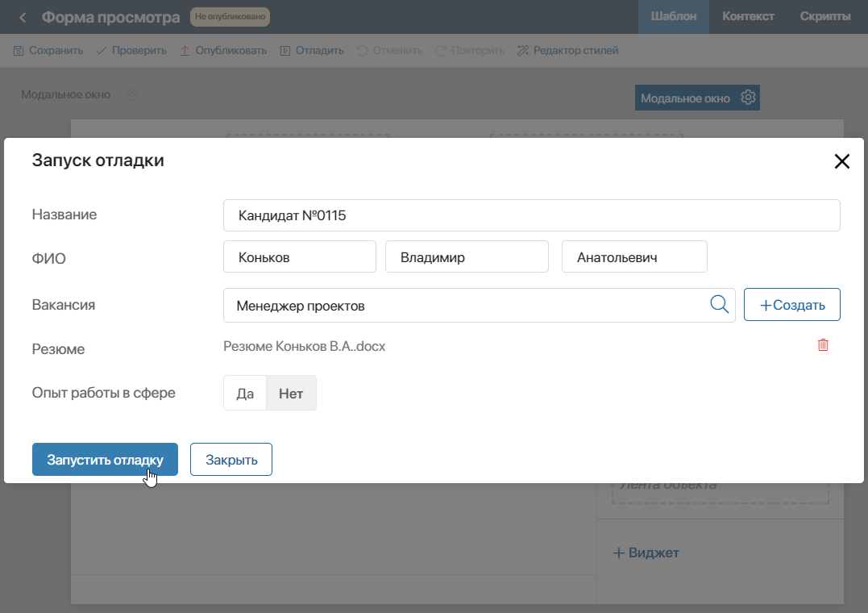Viewport: 868px width, 613px height.
Task: Open the Контекст tab
Action: point(748,17)
